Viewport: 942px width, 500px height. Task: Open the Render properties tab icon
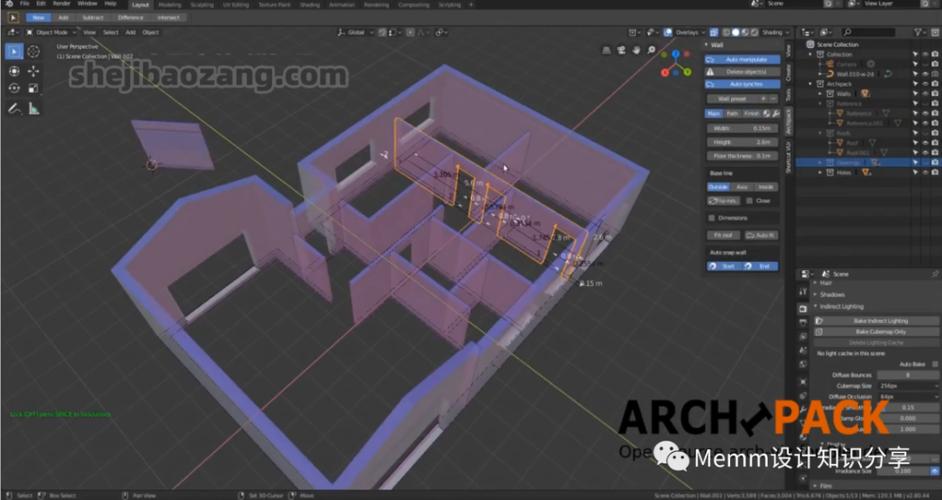[x=803, y=308]
